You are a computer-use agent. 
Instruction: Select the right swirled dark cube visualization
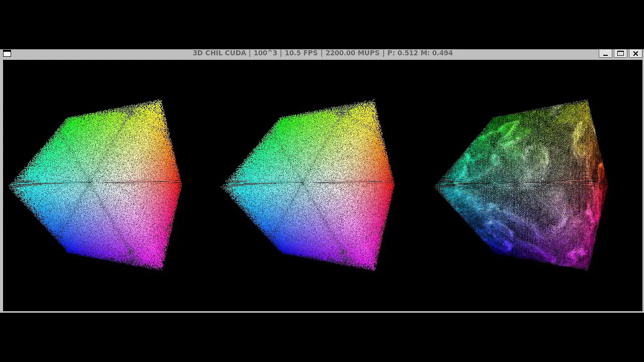click(x=521, y=185)
